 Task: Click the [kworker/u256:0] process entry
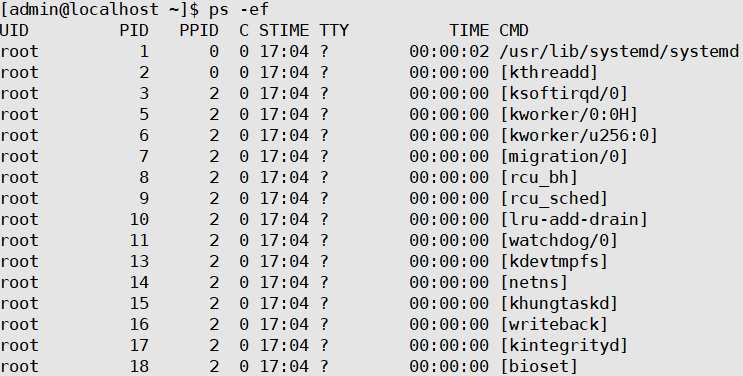[580, 136]
